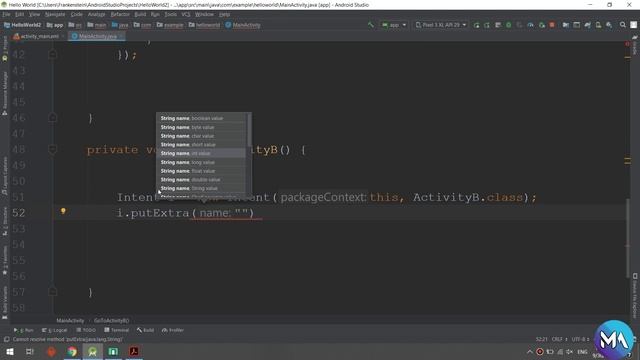Select 'String name, char value' overload
The width and height of the screenshot is (640, 360).
[202, 136]
